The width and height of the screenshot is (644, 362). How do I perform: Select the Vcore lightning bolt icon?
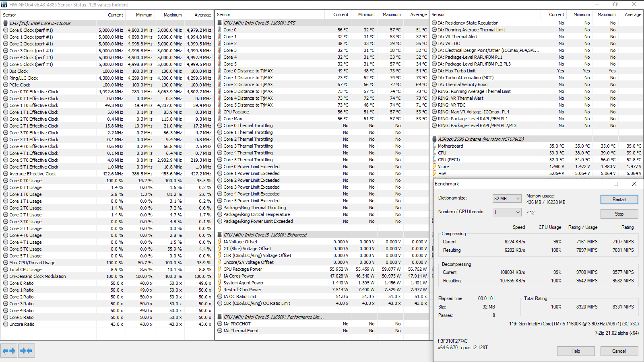(x=434, y=167)
